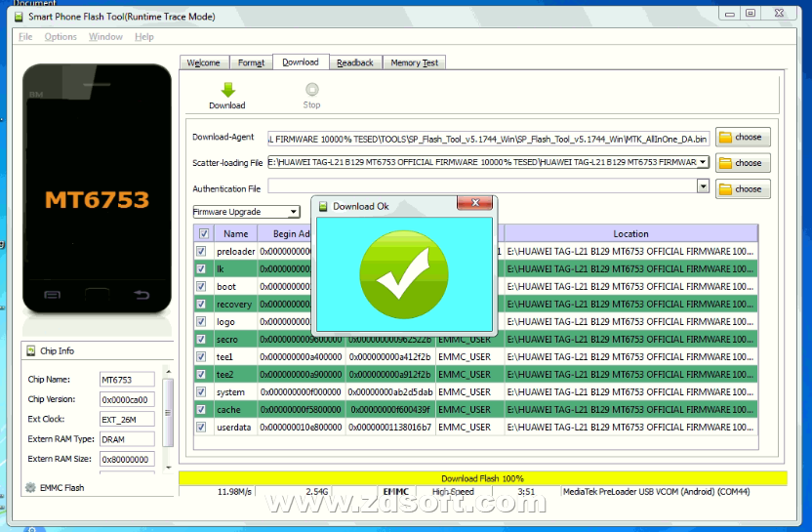Click the Stop icon in the toolbar
The height and width of the screenshot is (532, 812).
tap(311, 90)
